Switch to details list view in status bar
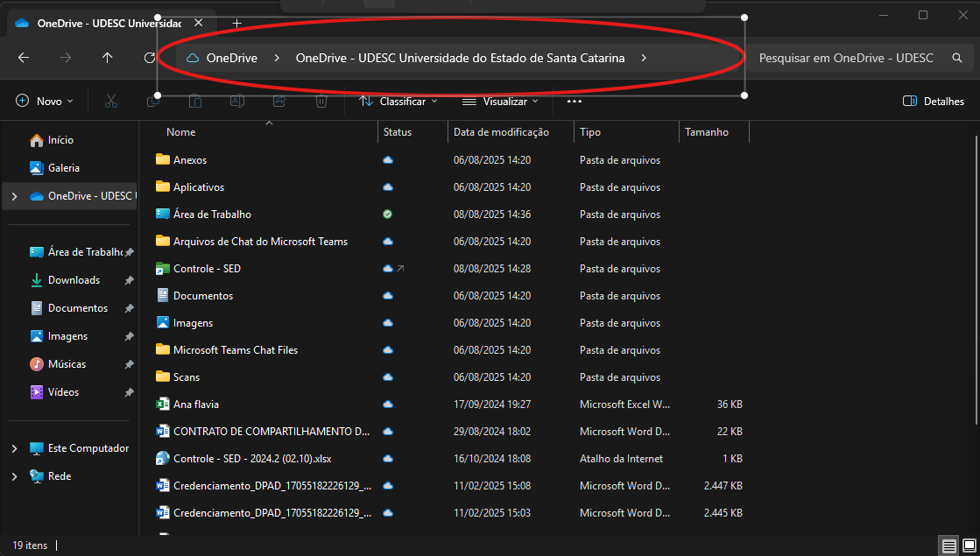Image resolution: width=980 pixels, height=556 pixels. coord(948,545)
